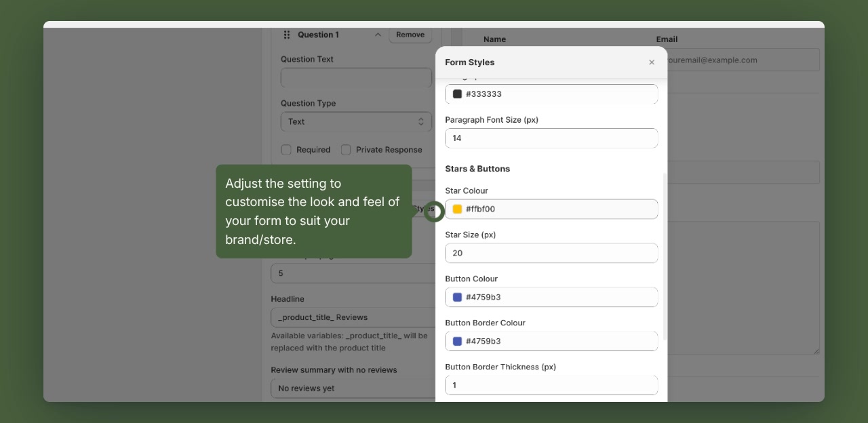Click the Button Border Thickness input

click(551, 385)
